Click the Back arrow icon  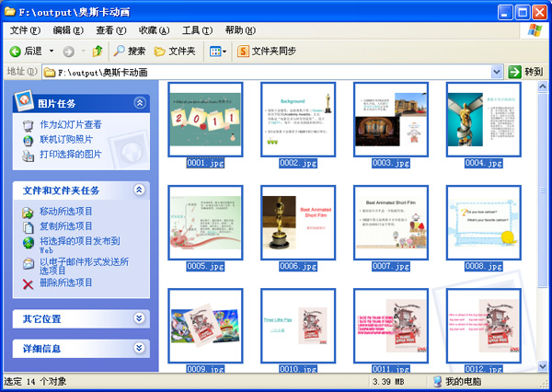point(15,52)
